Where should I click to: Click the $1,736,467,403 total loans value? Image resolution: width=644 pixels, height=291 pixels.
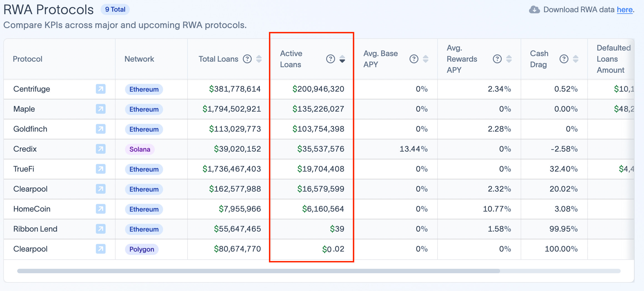(x=232, y=169)
